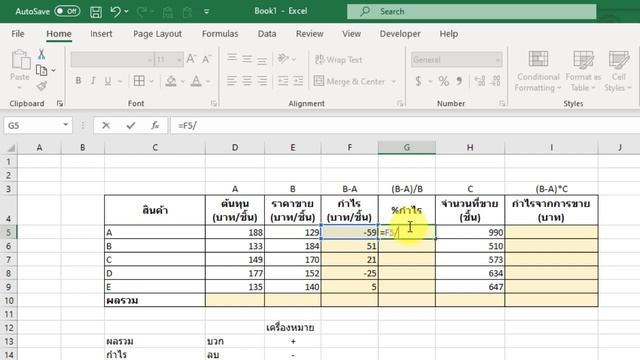The height and width of the screenshot is (360, 640).
Task: Click in the Search box
Action: (471, 11)
